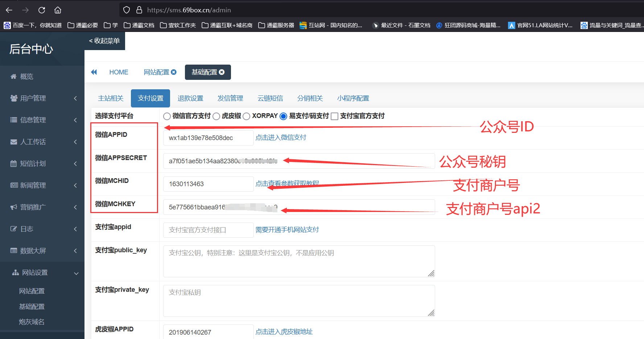Open the 云链短信 tab
The width and height of the screenshot is (644, 339).
click(270, 98)
